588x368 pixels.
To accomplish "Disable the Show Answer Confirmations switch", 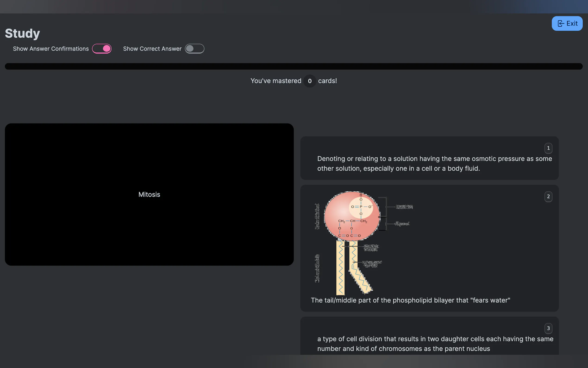I will pyautogui.click(x=102, y=49).
